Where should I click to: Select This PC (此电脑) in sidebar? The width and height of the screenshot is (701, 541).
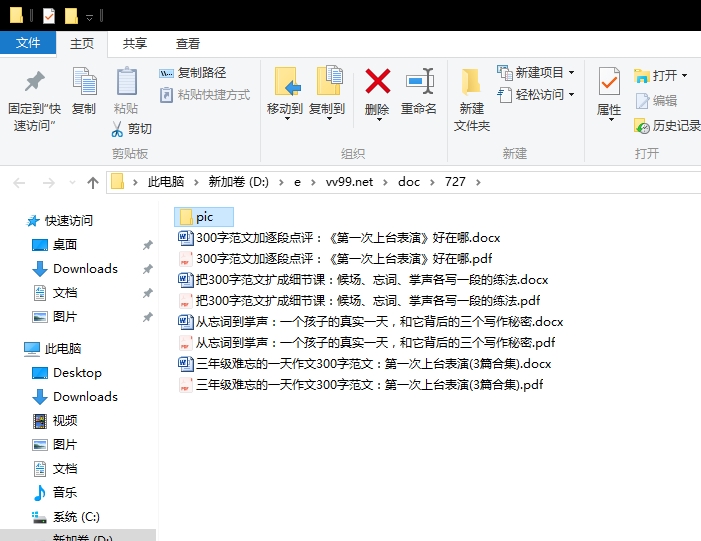pyautogui.click(x=53, y=349)
